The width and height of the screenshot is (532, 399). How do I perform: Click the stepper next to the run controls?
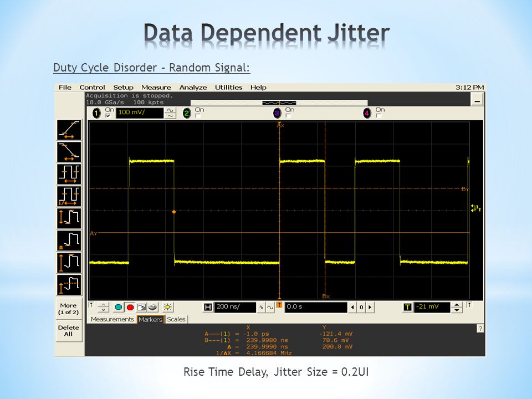[104, 308]
